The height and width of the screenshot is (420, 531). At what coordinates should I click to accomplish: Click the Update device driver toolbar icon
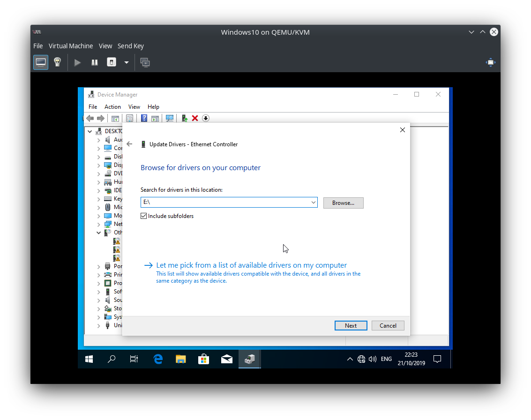(184, 118)
